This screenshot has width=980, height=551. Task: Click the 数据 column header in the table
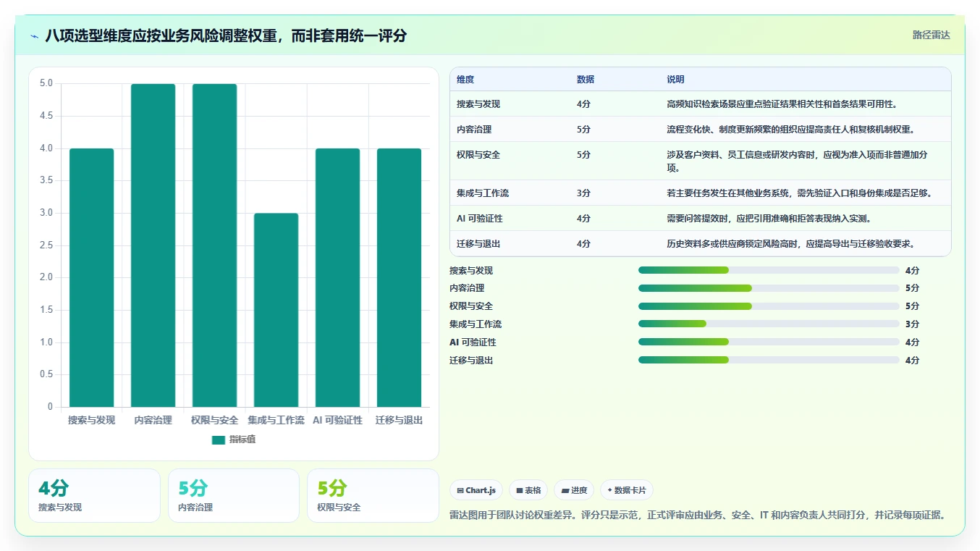point(586,80)
